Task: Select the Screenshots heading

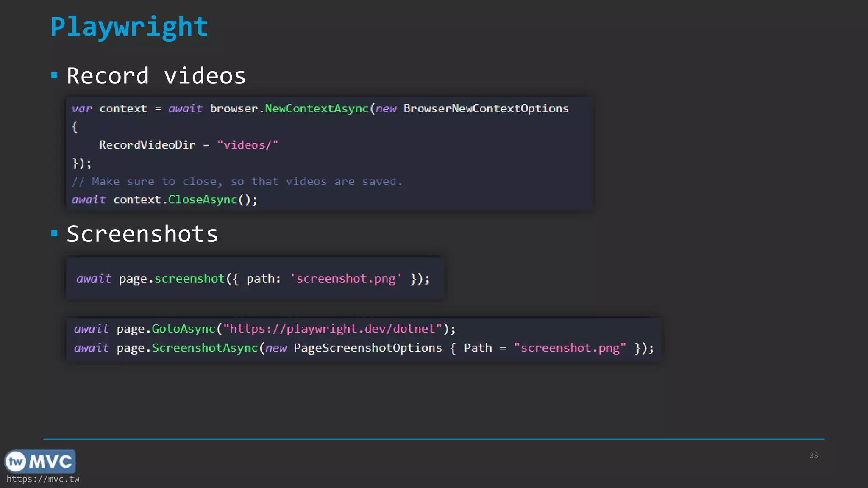Action: click(x=142, y=234)
